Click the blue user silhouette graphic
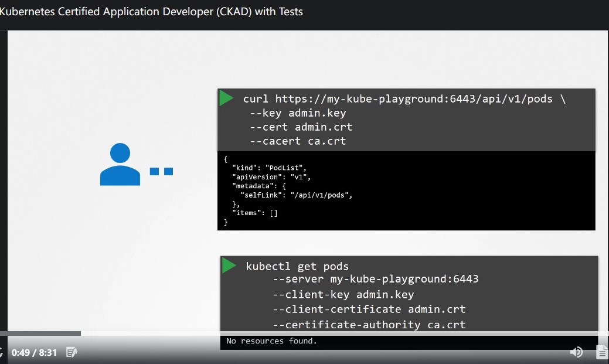 [120, 164]
